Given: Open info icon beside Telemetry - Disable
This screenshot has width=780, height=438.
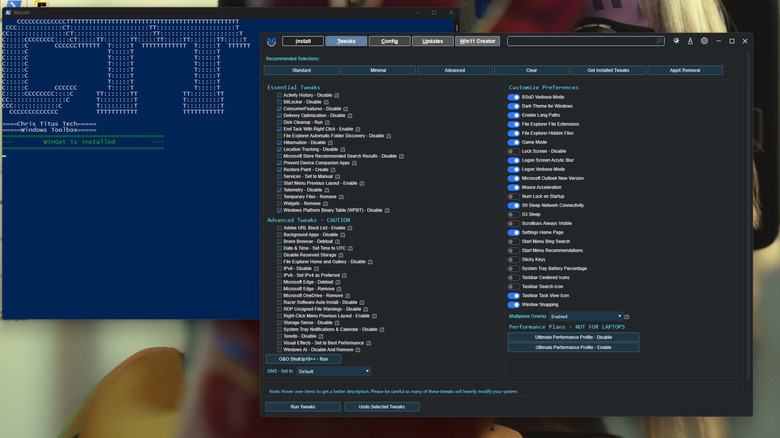Looking at the screenshot, I should pyautogui.click(x=327, y=190).
